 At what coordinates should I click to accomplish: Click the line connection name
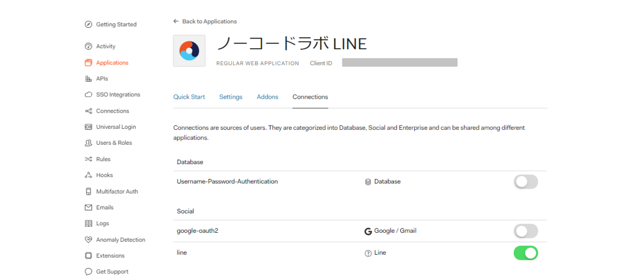(x=182, y=253)
